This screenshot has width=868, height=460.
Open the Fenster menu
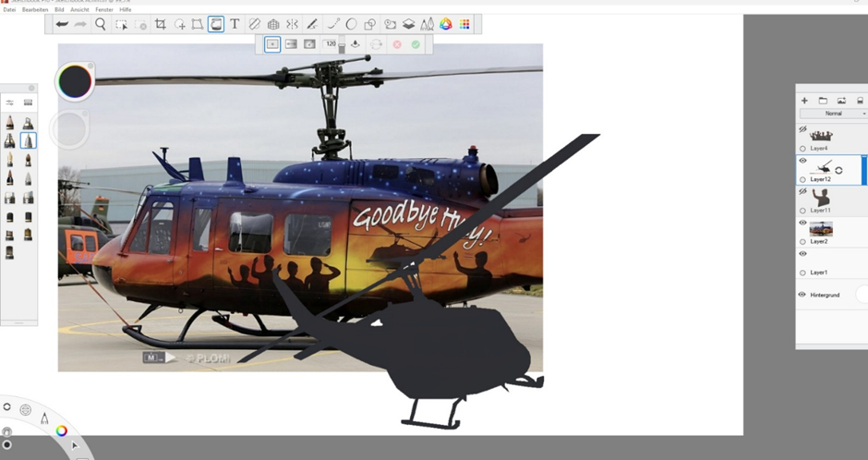104,9
